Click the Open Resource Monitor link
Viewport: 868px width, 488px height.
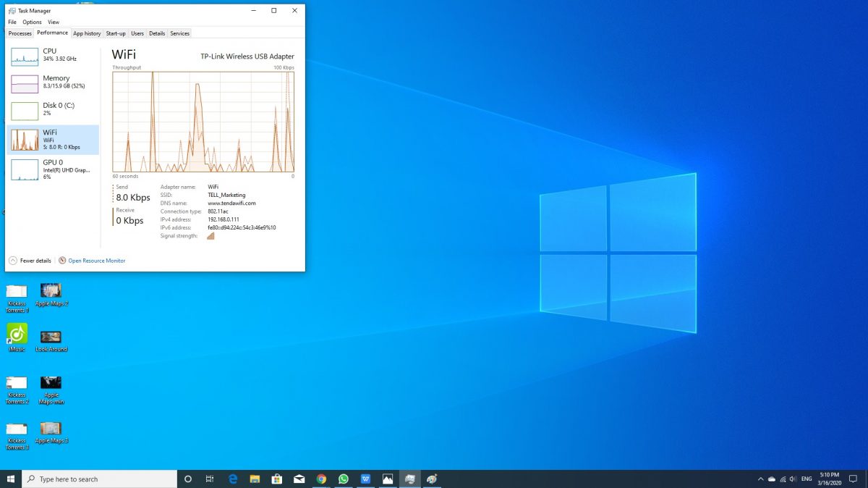pyautogui.click(x=96, y=261)
